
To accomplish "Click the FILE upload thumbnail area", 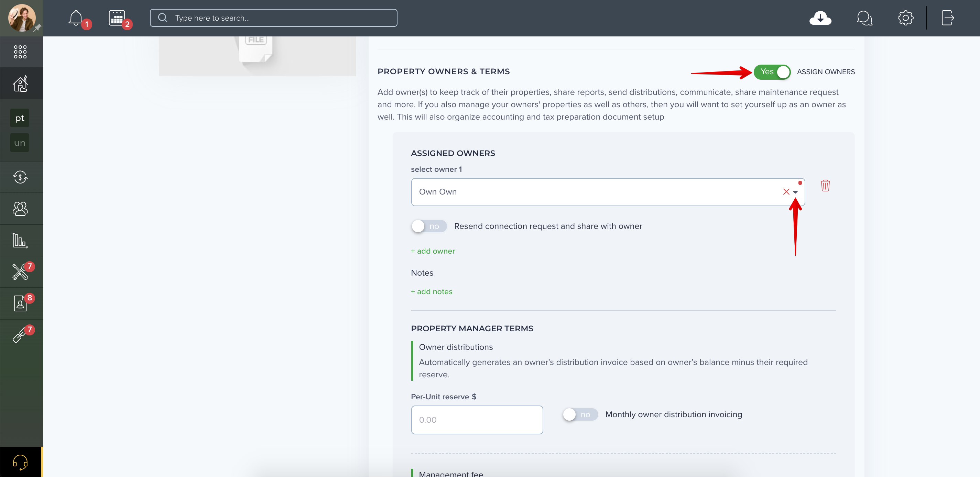I will [257, 56].
